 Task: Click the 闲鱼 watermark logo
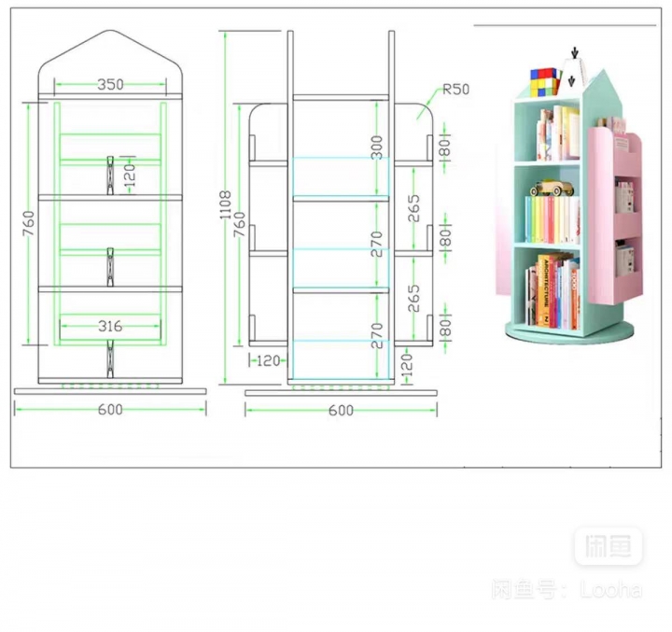608,547
